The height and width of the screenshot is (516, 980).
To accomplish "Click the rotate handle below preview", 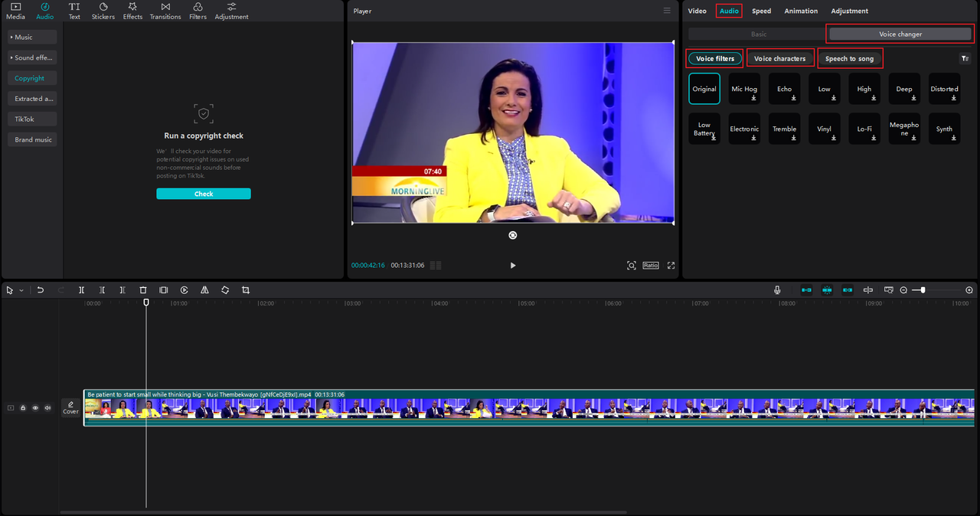I will [x=512, y=235].
